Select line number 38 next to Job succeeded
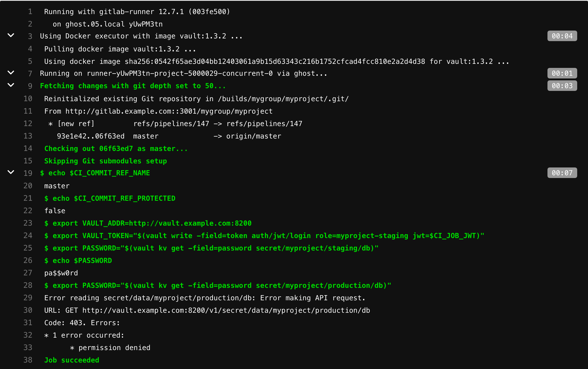 28,360
